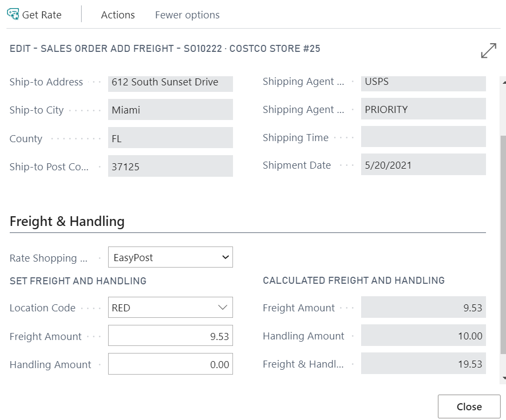Viewport: 506px width, 420px height.
Task: Open the Rate Shopping provider dropdown
Action: (x=170, y=258)
